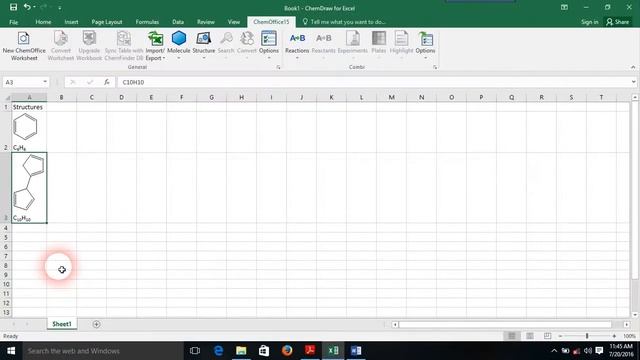This screenshot has width=640, height=360.
Task: Expand the formula bar
Action: [633, 82]
